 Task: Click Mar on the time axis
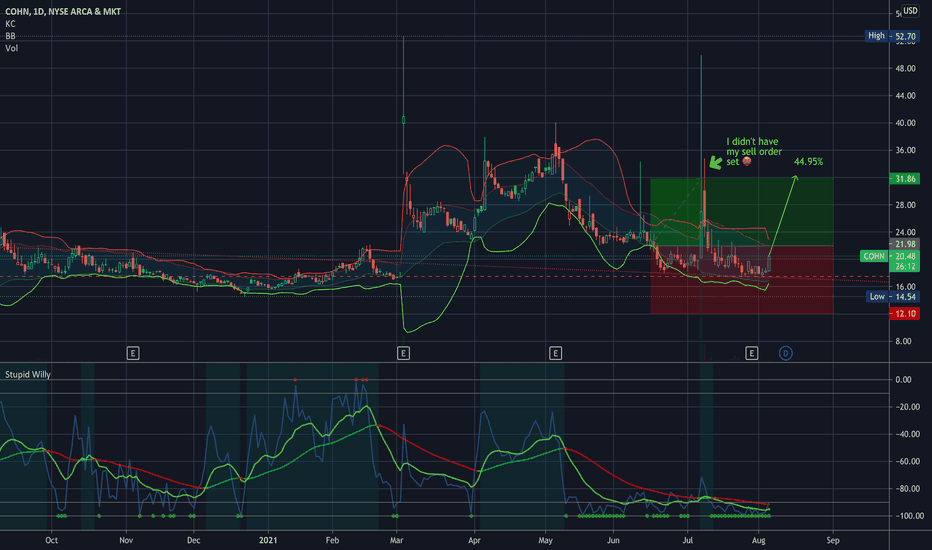tap(396, 540)
